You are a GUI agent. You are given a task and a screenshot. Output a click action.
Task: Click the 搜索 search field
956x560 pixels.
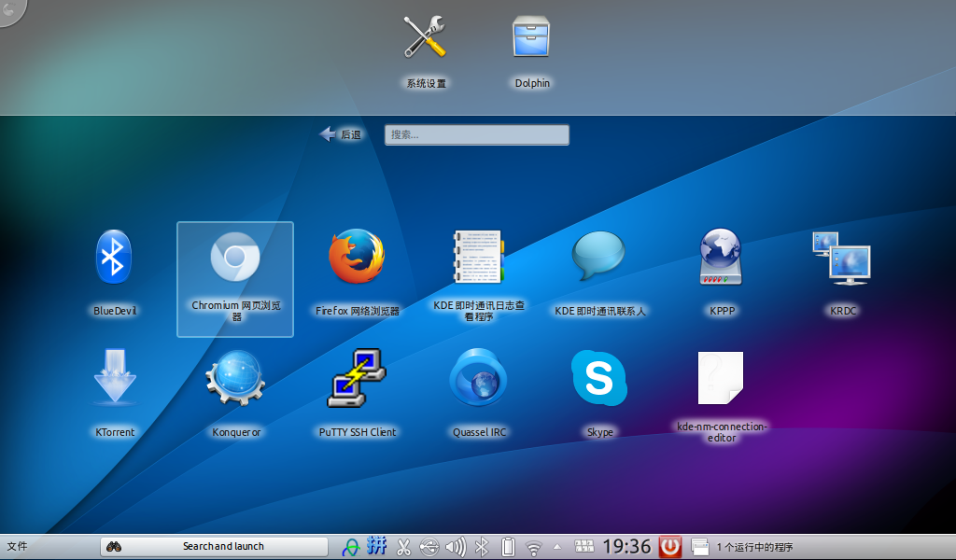click(477, 134)
